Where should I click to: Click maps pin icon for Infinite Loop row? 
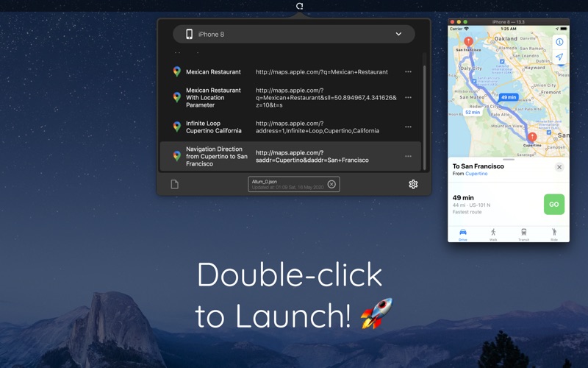point(176,127)
